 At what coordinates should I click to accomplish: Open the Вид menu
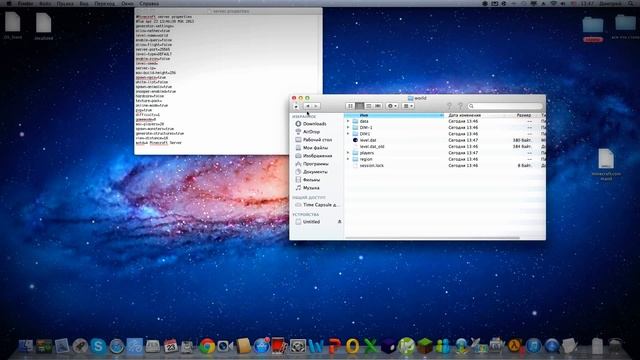(x=84, y=3)
